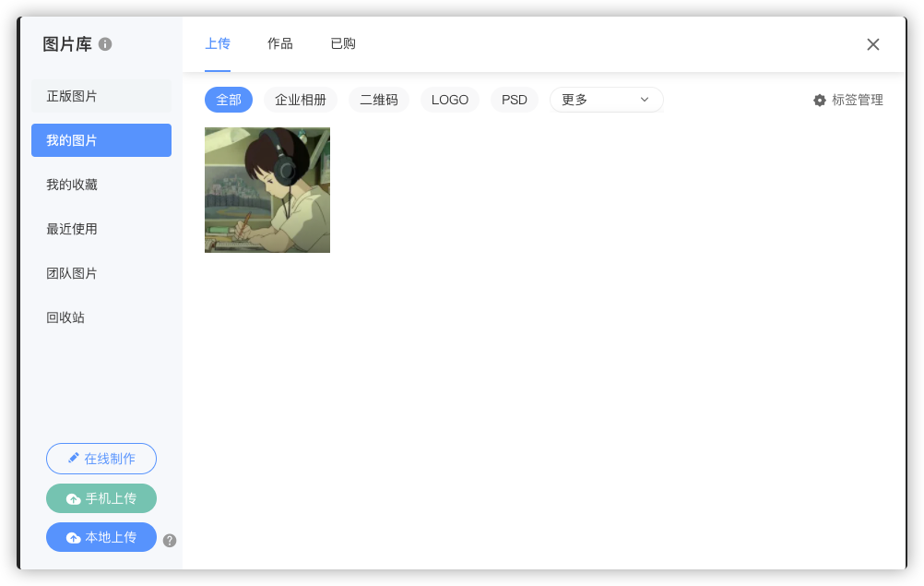
Task: Close the image library dialog
Action: point(872,43)
